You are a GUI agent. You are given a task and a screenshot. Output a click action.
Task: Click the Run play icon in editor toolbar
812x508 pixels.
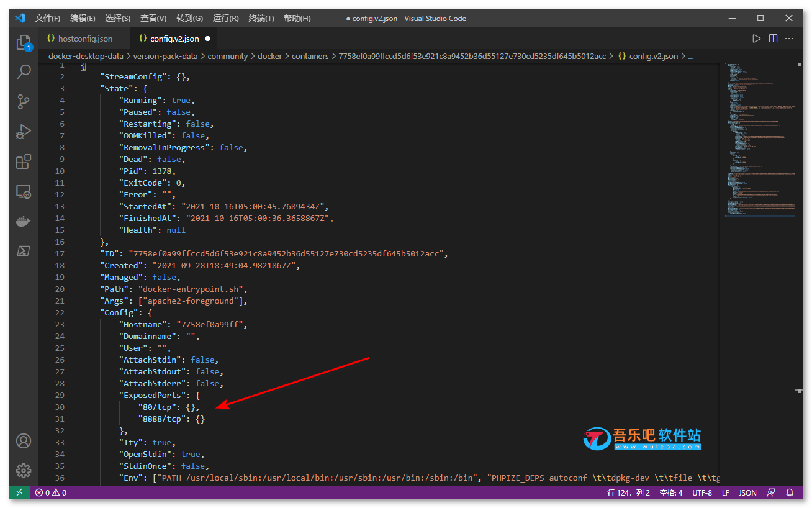pos(756,39)
